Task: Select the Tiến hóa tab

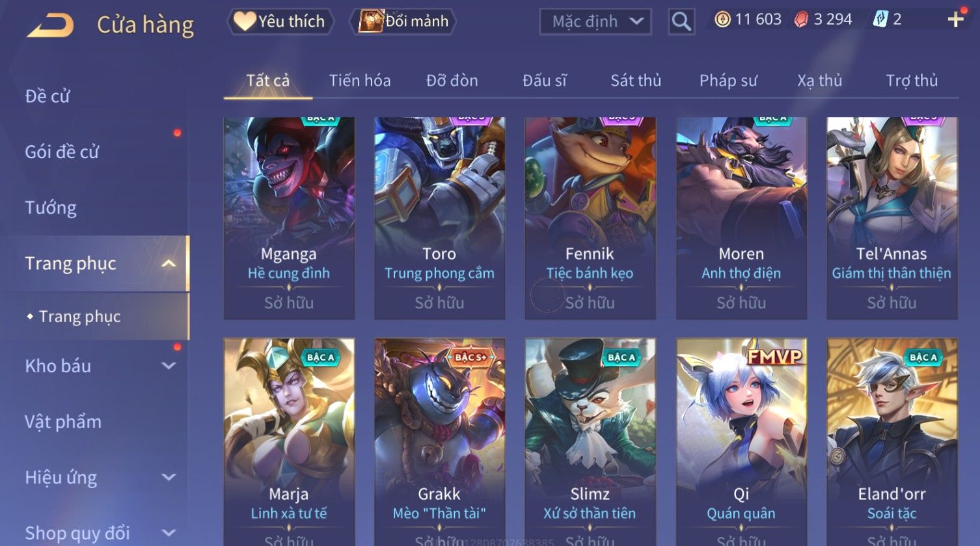Action: click(x=360, y=81)
